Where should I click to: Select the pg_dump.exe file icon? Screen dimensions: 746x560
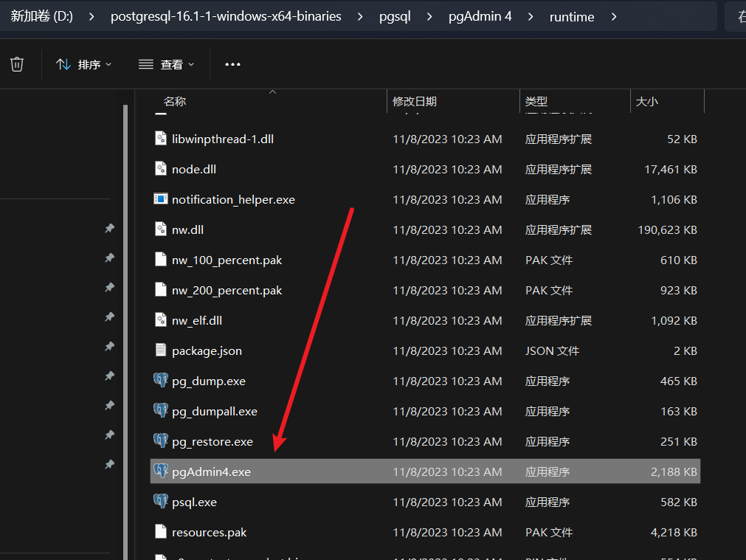coord(159,381)
